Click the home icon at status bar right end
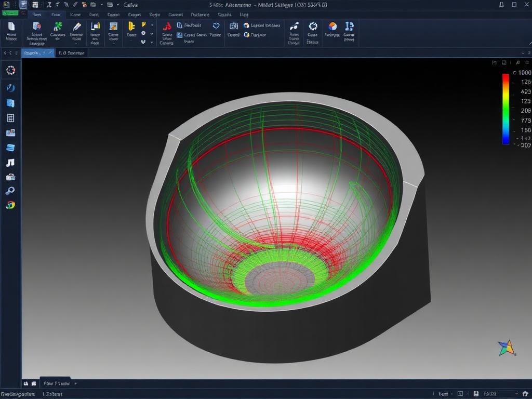The width and height of the screenshot is (532, 399). [526, 394]
